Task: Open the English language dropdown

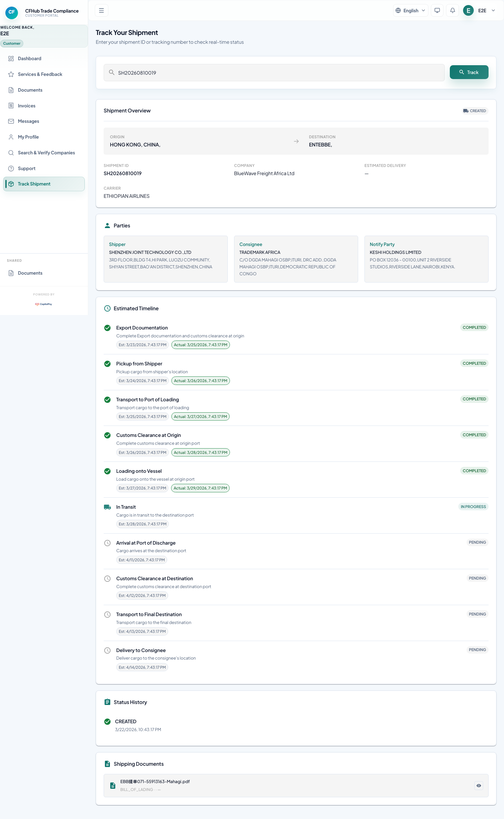Action: 410,10
